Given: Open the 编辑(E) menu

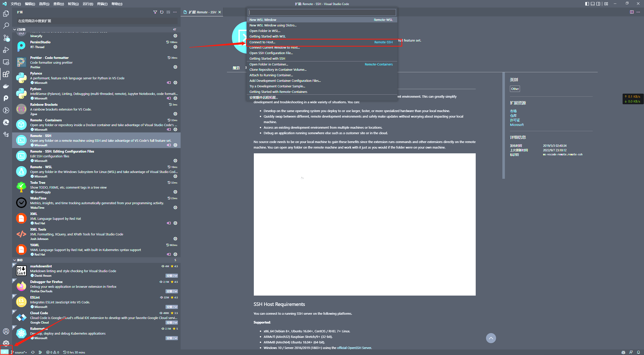Looking at the screenshot, I should pyautogui.click(x=30, y=4).
